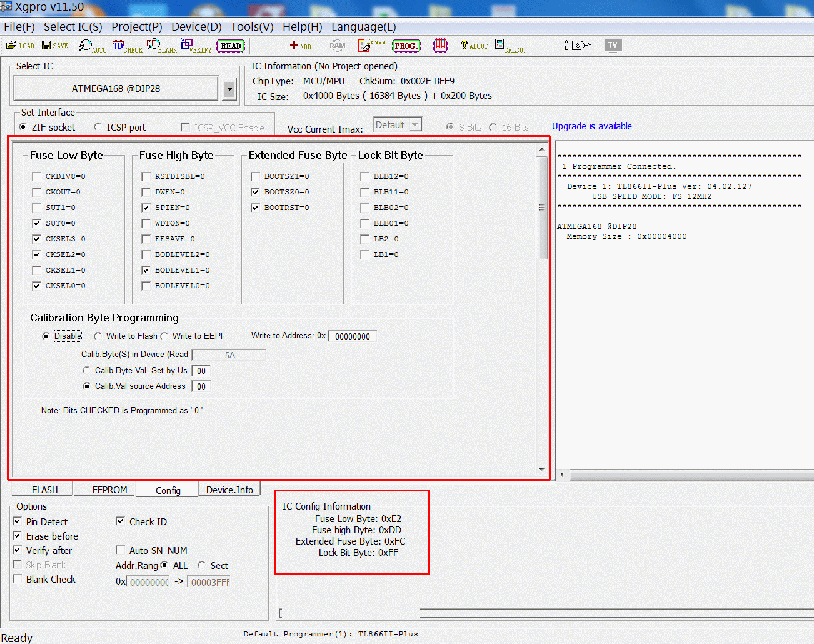Uncheck the CKSEL3=0 fuse checkbox

(x=37, y=239)
